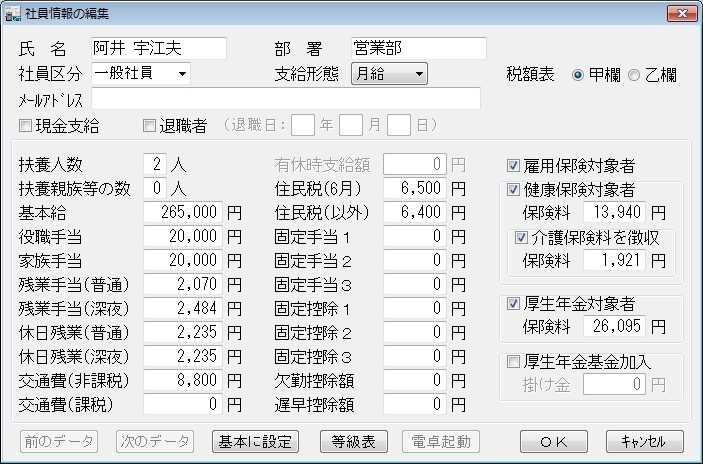Click the empty メールアドレス field
703x464 pixels.
coord(286,98)
